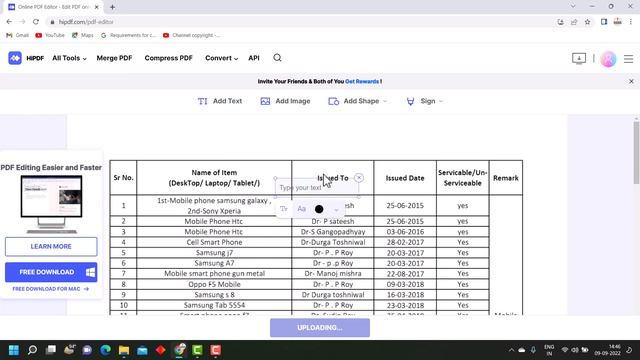The image size is (640, 360).
Task: Open Windows taskbar search
Action: 32,350
